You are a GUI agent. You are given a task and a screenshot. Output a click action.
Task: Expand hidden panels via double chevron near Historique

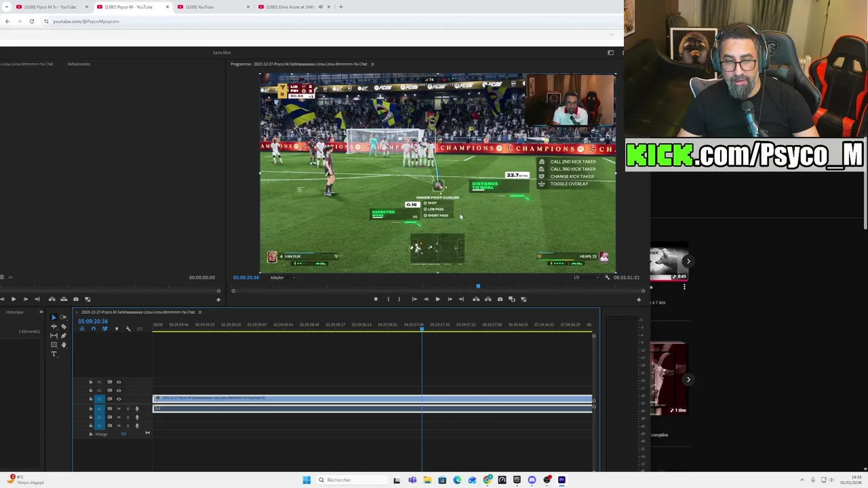tap(41, 312)
